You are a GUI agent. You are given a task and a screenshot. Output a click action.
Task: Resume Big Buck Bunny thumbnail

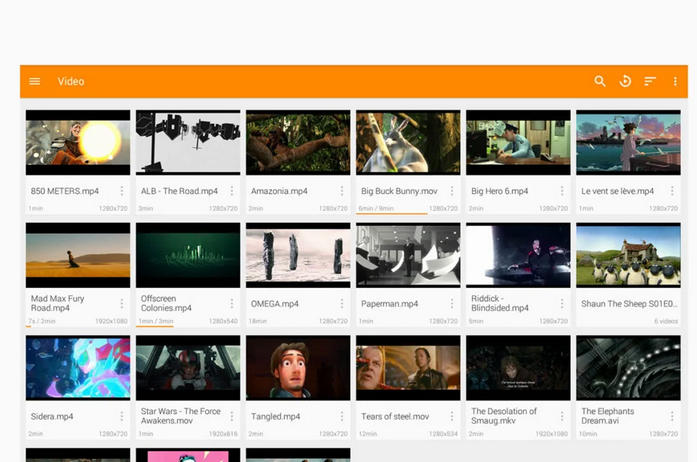pos(408,142)
